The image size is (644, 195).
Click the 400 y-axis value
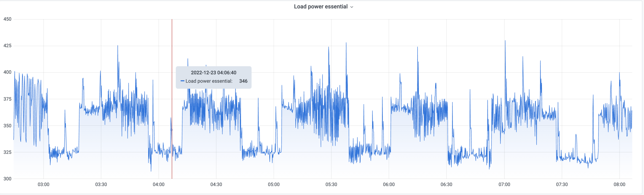(7, 72)
